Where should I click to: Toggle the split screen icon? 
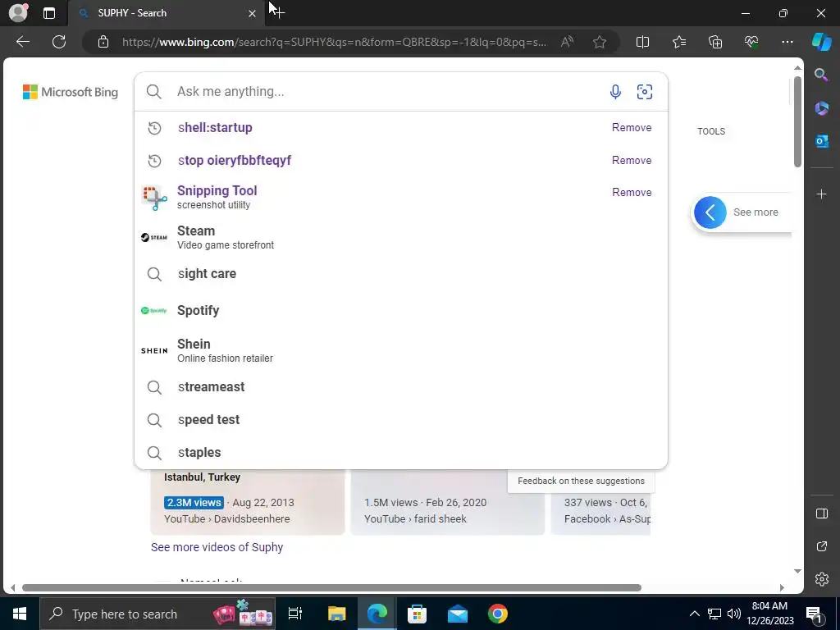pos(642,42)
